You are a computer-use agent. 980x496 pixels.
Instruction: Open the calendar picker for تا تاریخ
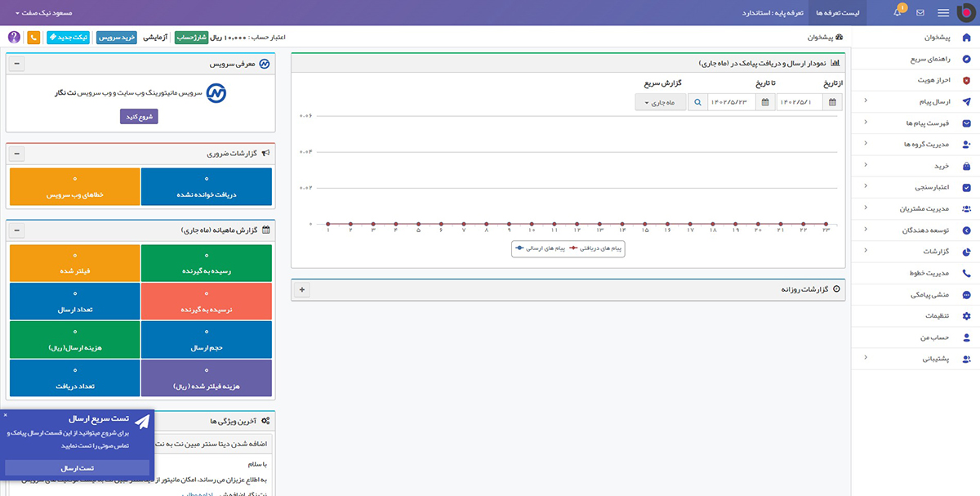click(764, 102)
